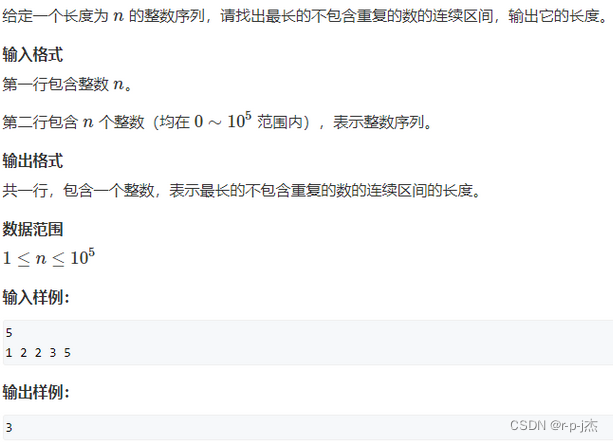613x442 pixels.
Task: Click the 输入格式 heading
Action: 32,54
